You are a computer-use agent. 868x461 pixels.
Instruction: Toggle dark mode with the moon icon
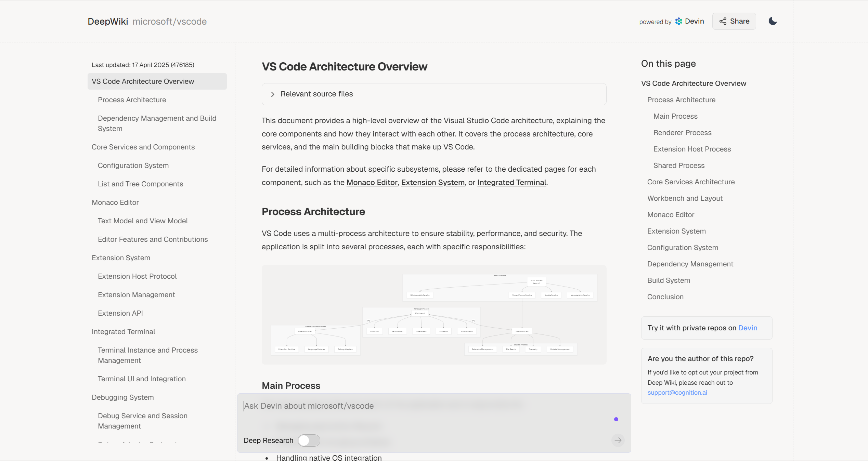pyautogui.click(x=773, y=21)
